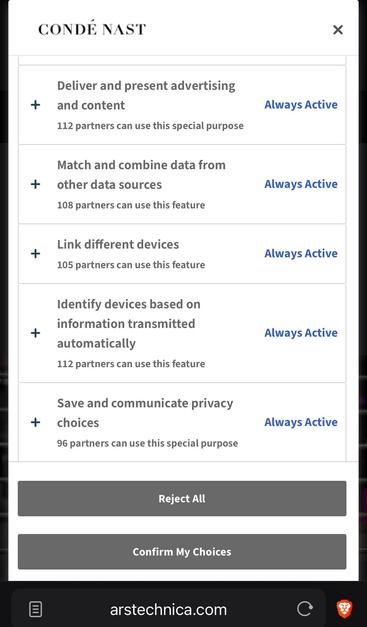367x627 pixels.
Task: Tap the arstechnica.com address bar
Action: (168, 610)
